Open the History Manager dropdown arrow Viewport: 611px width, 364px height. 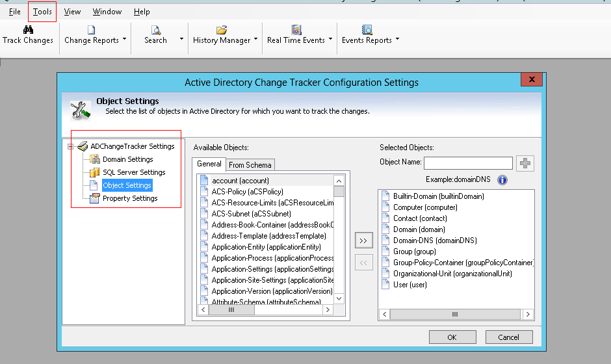[255, 39]
